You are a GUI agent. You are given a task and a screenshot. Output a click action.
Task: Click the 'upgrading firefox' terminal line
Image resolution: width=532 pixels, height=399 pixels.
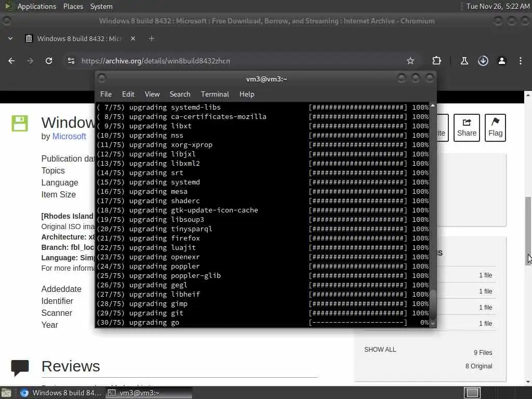pos(263,238)
